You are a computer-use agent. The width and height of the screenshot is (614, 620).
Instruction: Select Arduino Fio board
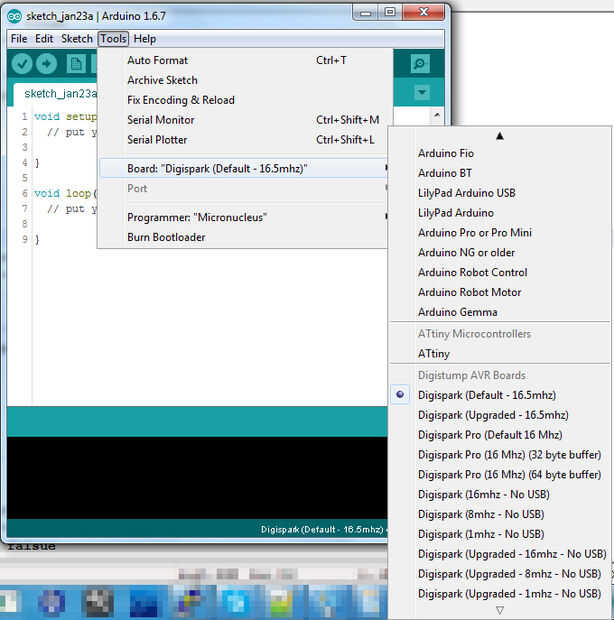point(500,153)
